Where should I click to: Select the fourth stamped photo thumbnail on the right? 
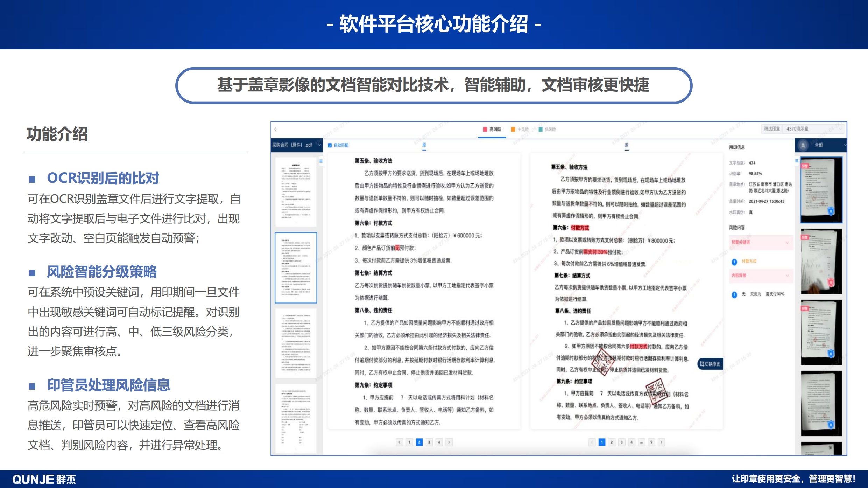point(821,403)
